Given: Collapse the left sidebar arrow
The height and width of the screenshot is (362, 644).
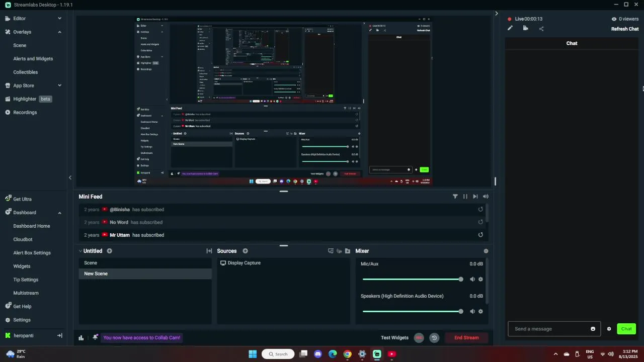Looking at the screenshot, I should click(x=70, y=177).
